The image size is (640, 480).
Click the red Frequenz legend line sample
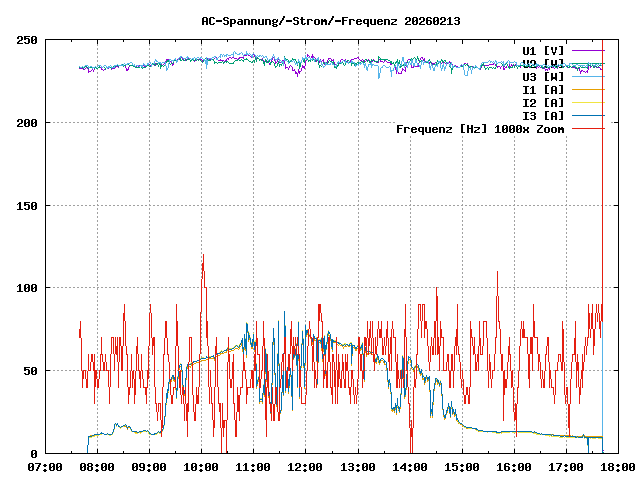pyautogui.click(x=587, y=128)
